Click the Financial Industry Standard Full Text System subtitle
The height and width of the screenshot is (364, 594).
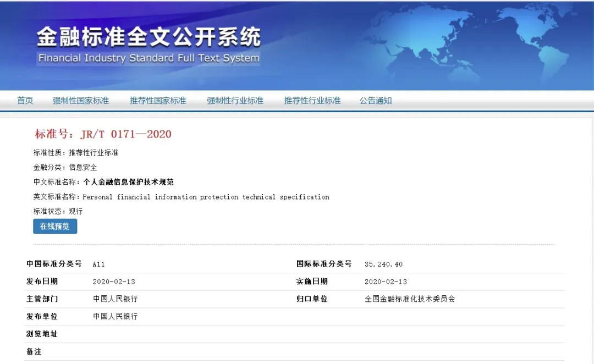point(148,58)
